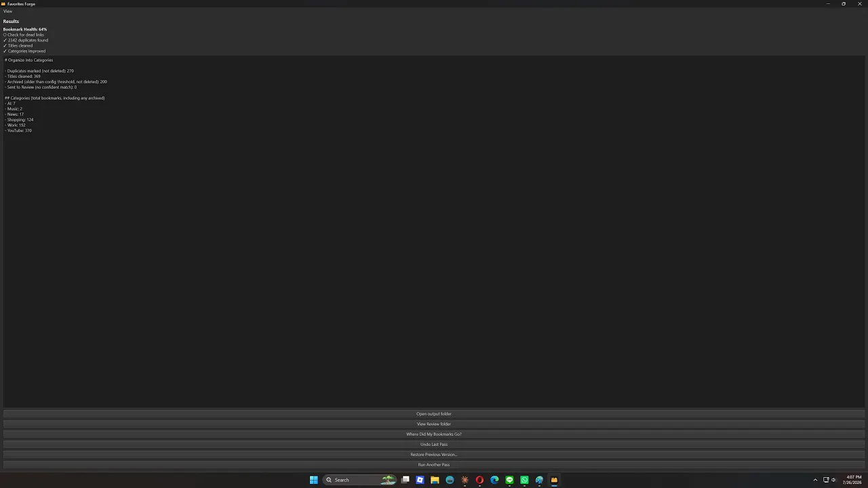This screenshot has width=868, height=488.
Task: Open the Windows Start menu
Action: click(314, 480)
